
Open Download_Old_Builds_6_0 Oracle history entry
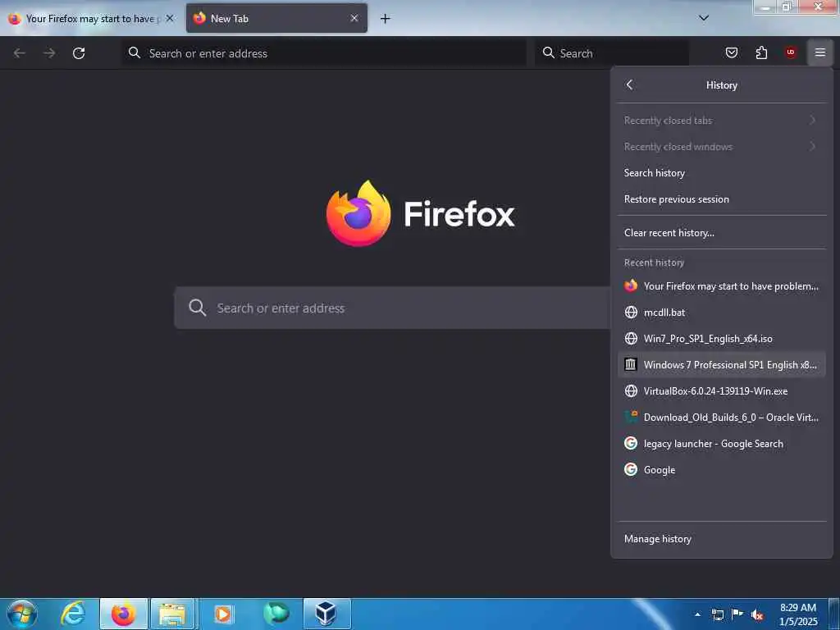721,418
